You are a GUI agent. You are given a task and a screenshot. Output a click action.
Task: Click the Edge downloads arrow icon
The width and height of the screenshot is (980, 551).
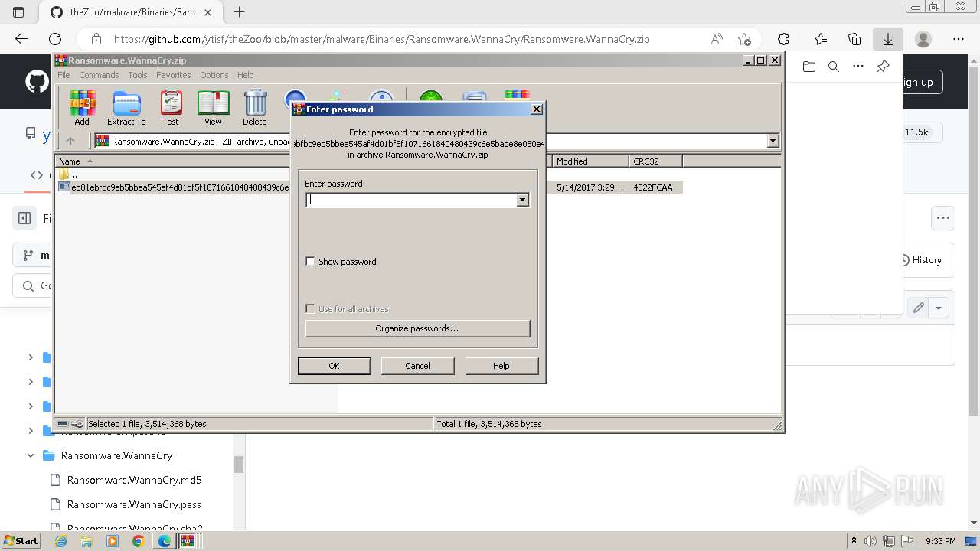click(888, 39)
